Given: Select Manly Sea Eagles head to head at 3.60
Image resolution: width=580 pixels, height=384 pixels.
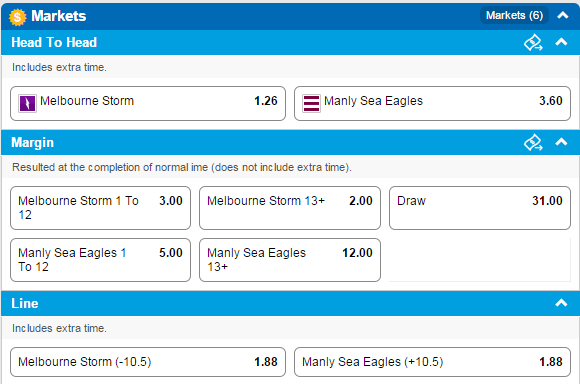Looking at the screenshot, I should (432, 104).
